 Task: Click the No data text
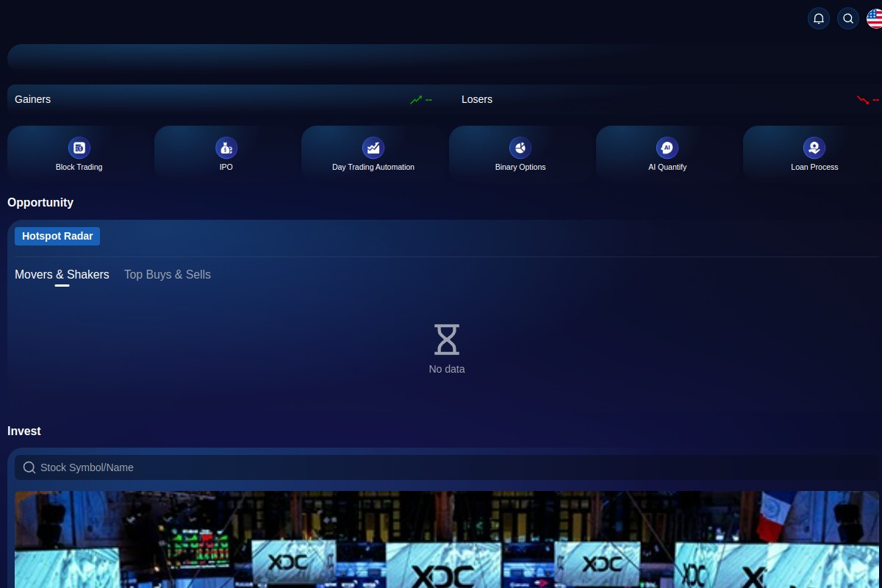tap(447, 369)
